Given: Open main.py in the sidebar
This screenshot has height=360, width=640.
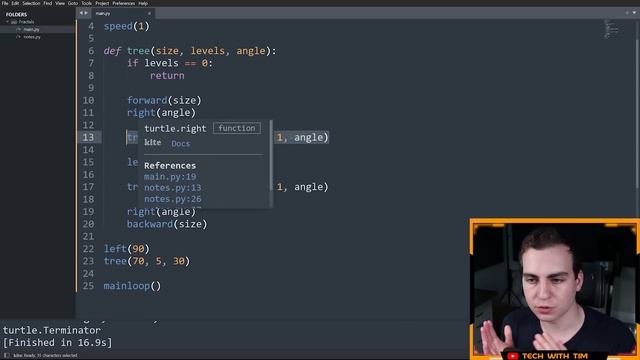Looking at the screenshot, I should (x=31, y=29).
